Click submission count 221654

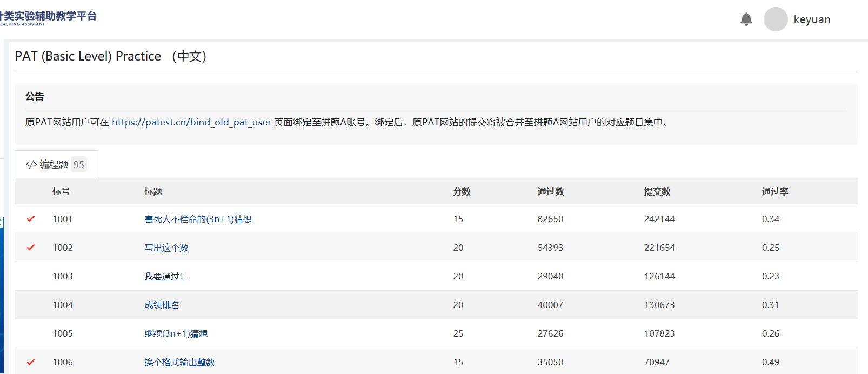659,248
